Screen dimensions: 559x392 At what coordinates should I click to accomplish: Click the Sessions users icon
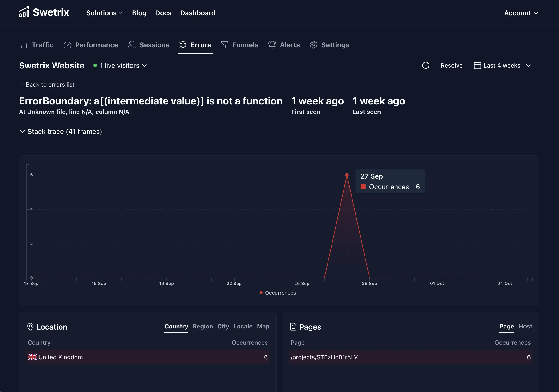tap(132, 45)
